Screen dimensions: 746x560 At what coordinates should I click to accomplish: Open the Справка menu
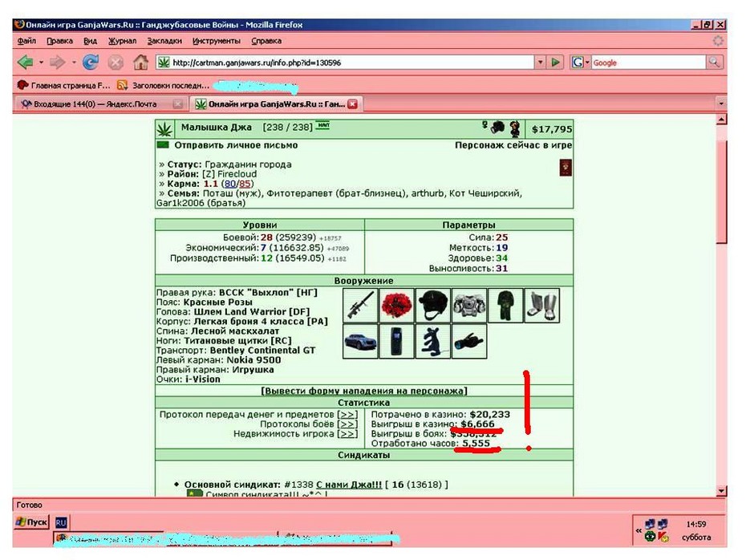(x=266, y=41)
